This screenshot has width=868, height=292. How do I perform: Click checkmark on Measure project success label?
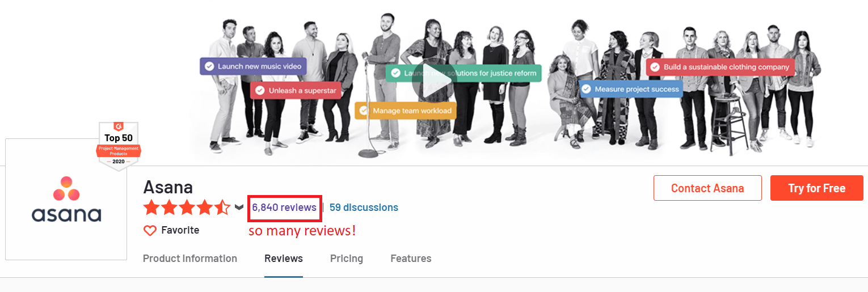pos(586,89)
